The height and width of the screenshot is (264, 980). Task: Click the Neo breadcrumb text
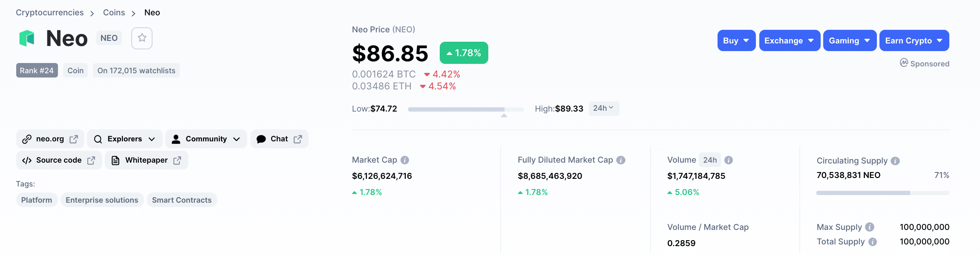click(x=152, y=12)
